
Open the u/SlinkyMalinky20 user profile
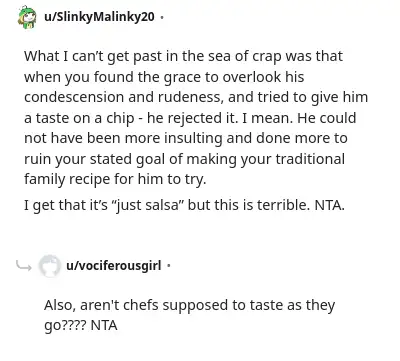[x=99, y=16]
